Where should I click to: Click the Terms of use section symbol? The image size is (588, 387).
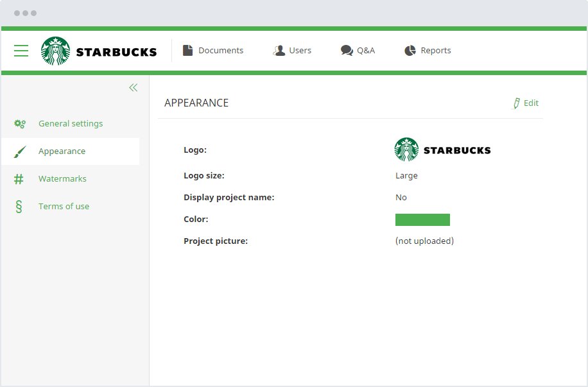[19, 207]
